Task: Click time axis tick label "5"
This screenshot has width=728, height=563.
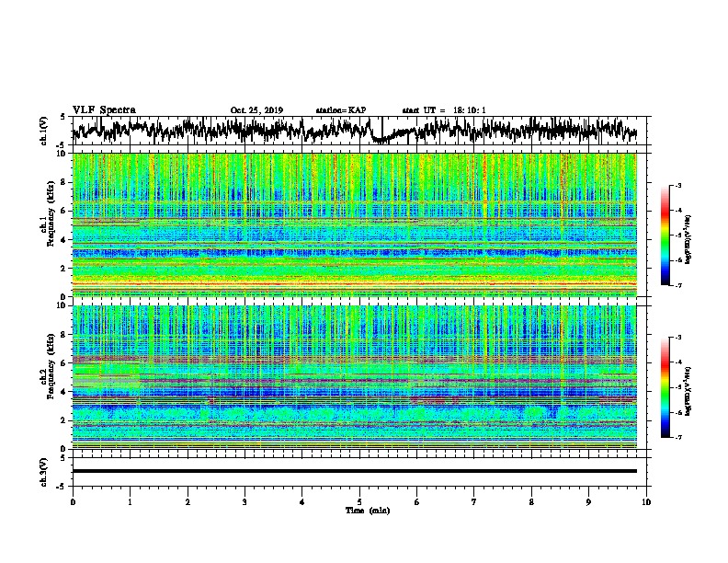Action: pos(359,502)
